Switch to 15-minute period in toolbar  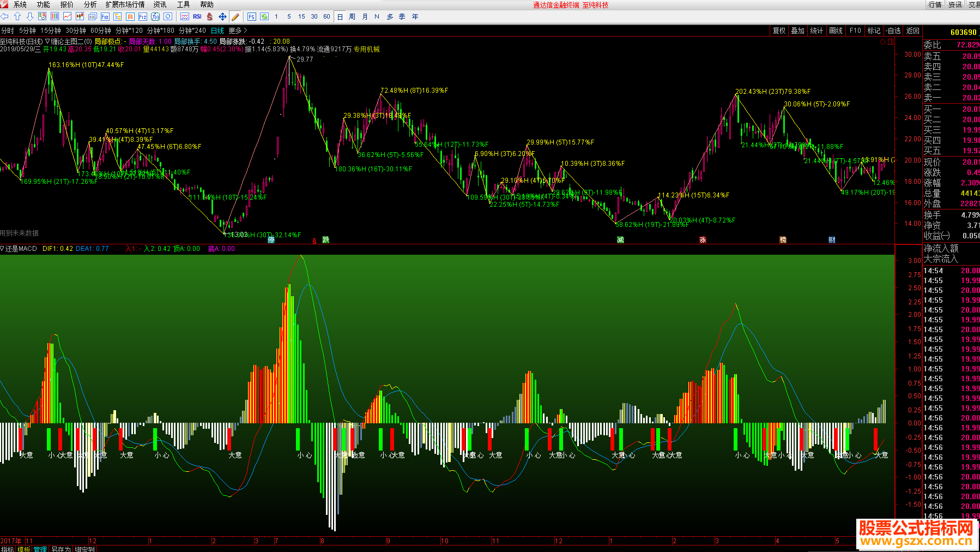[301, 16]
